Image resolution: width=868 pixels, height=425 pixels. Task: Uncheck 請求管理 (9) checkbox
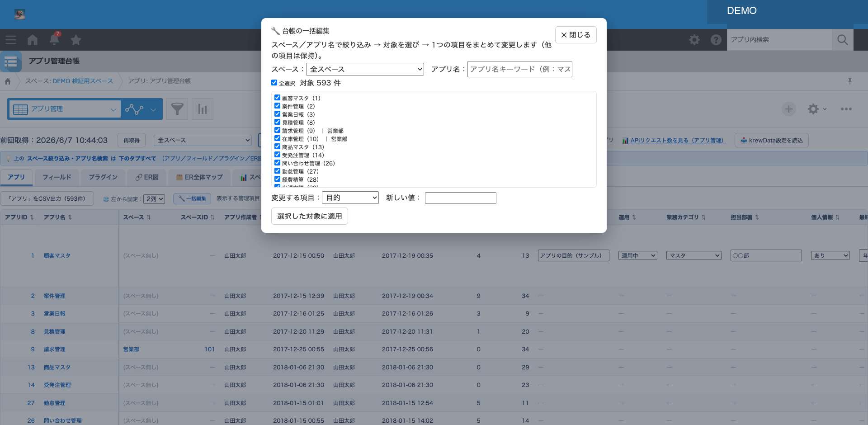(x=277, y=130)
